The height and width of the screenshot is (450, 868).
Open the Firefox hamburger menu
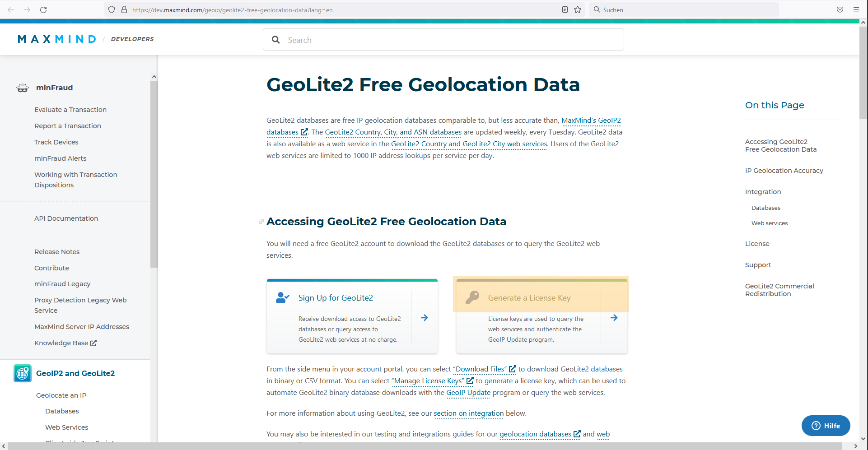(856, 9)
